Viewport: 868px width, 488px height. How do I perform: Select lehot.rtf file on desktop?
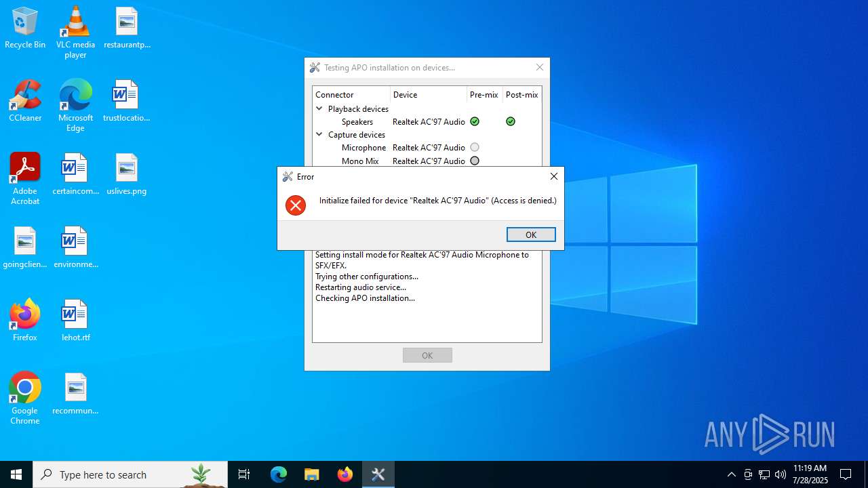point(75,321)
